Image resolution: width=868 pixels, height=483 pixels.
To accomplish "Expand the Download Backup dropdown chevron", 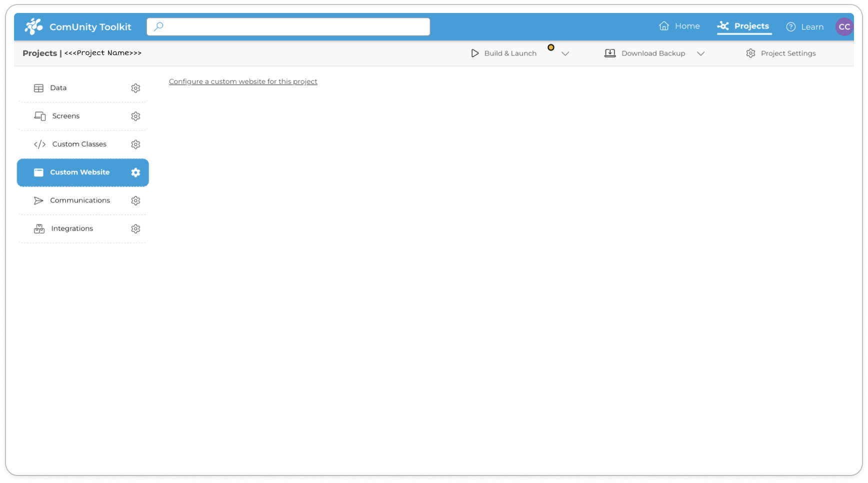I will [700, 53].
